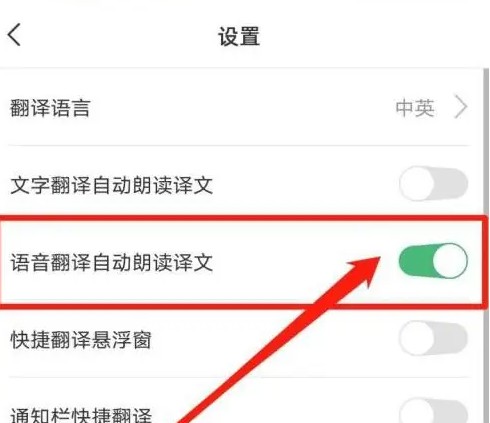
Task: Enable the 通知栏快捷翻译 switch
Action: pos(433,412)
